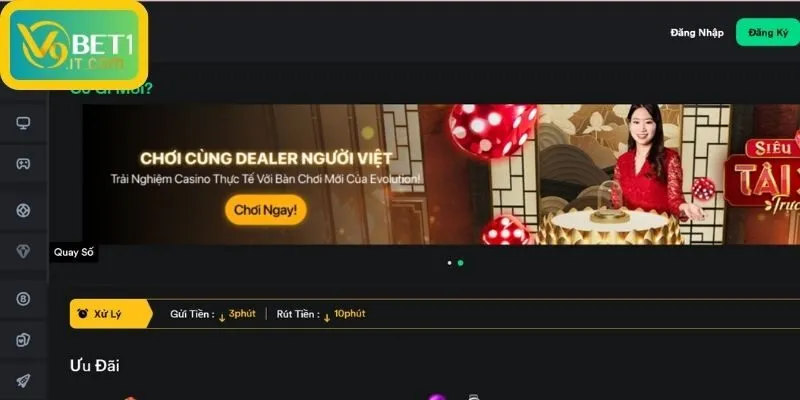Open the playing cards icon in sidebar
Image resolution: width=800 pixels, height=400 pixels.
[23, 340]
